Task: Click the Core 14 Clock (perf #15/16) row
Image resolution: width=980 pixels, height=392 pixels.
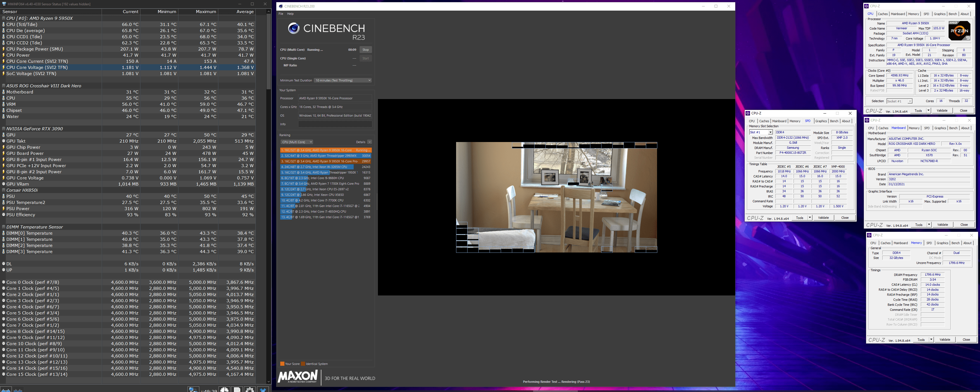Action: pos(128,369)
